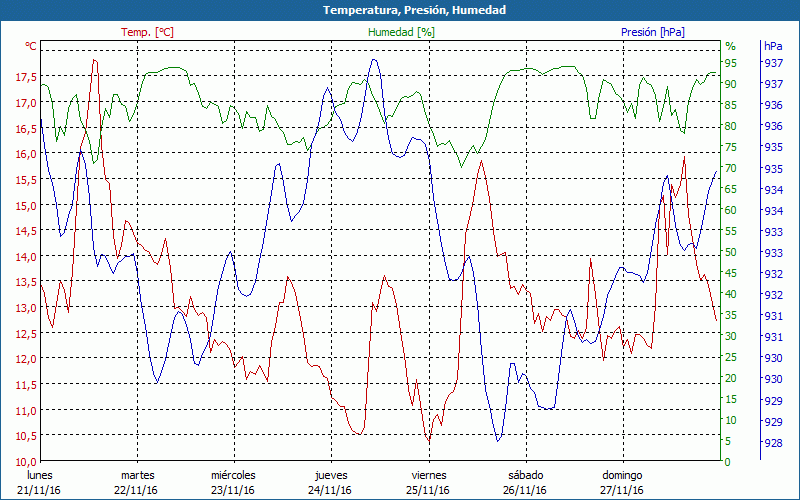Click the chart title Temperatura, Presión, Humedad

coord(400,10)
